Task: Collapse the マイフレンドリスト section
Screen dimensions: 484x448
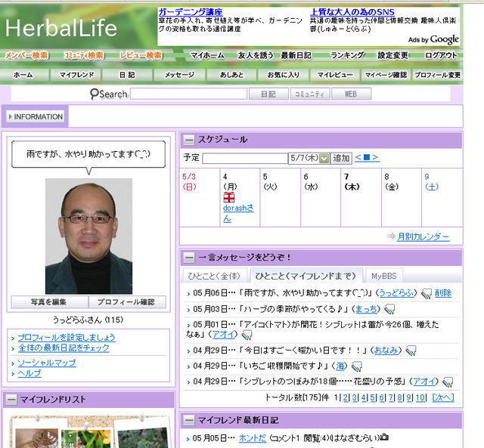Action: coord(11,400)
